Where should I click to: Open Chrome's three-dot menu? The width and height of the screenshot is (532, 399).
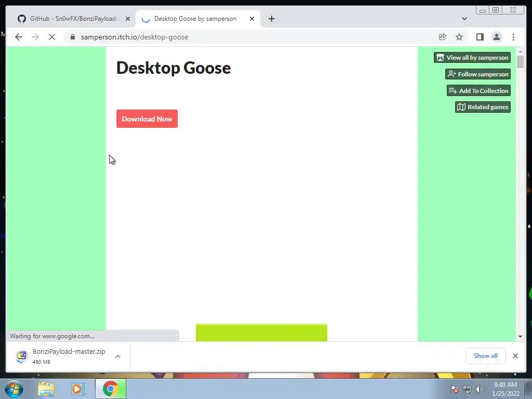tap(514, 37)
